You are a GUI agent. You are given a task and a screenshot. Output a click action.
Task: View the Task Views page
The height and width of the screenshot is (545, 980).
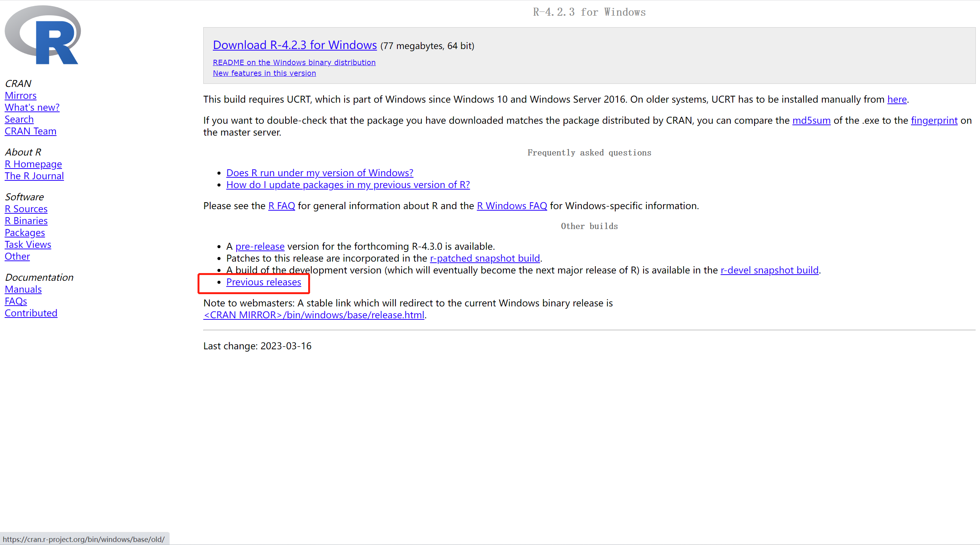pos(28,244)
